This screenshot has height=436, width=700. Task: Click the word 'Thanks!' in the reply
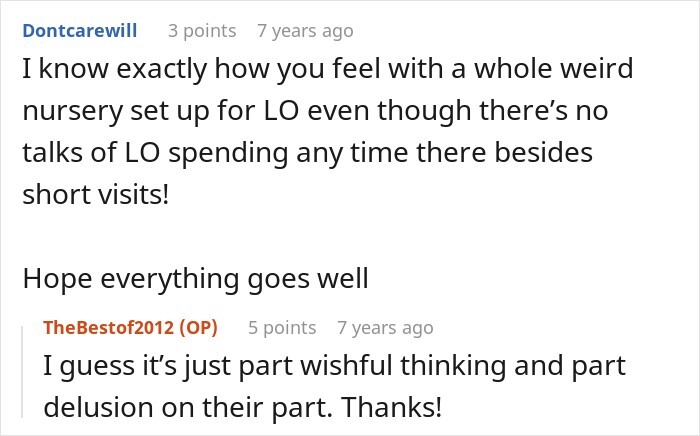click(391, 407)
